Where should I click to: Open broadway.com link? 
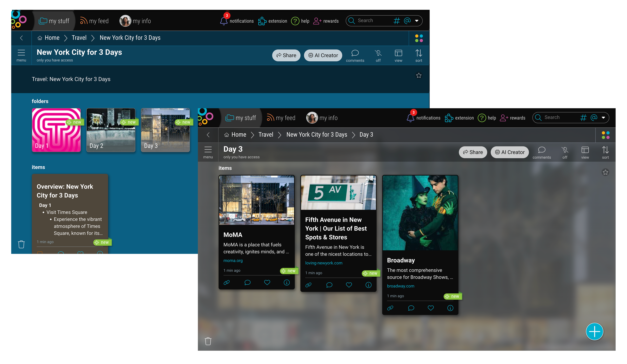coord(400,286)
